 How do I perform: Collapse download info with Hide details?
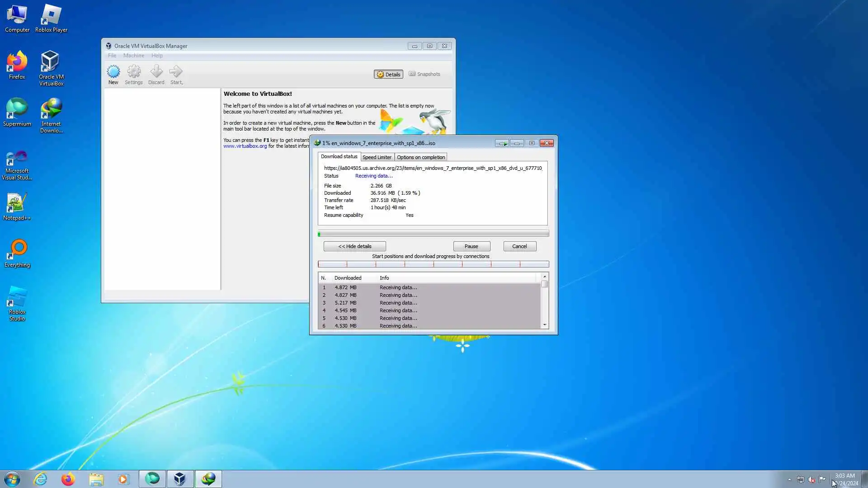pyautogui.click(x=354, y=246)
